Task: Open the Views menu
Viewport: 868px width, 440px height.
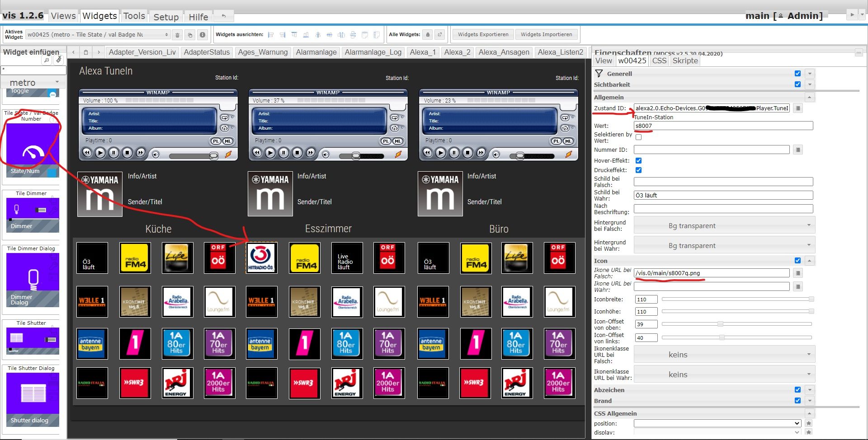Action: pos(63,16)
